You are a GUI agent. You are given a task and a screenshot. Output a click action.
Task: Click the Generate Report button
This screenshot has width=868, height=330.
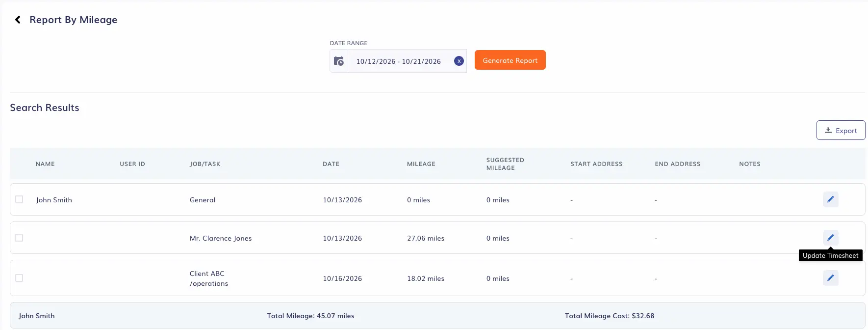point(510,60)
